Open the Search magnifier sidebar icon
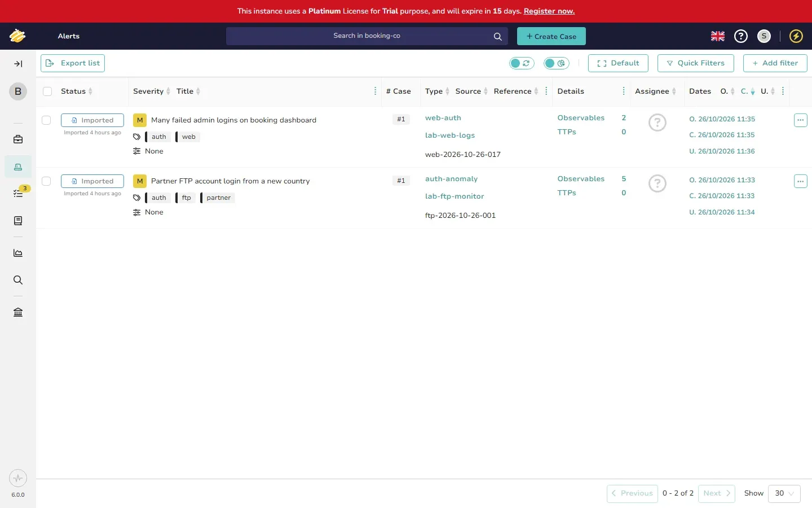Image resolution: width=812 pixels, height=508 pixels. pos(18,280)
